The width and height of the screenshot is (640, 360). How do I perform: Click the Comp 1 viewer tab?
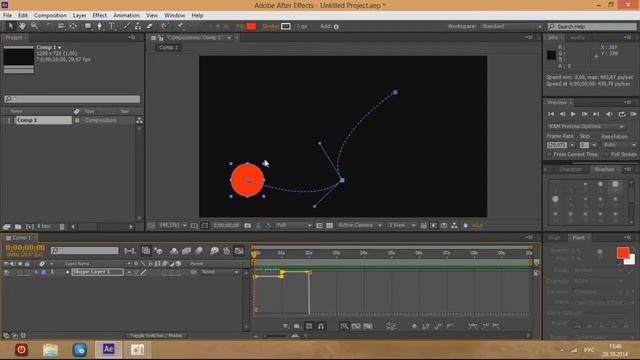coord(169,47)
